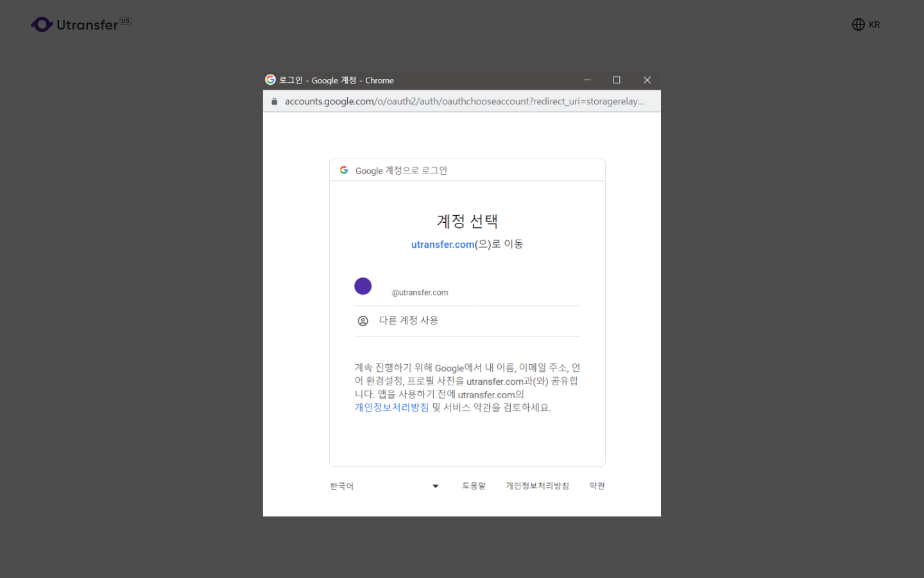The height and width of the screenshot is (578, 924).
Task: Open the footer 개인정보처리방침 link
Action: click(x=537, y=486)
